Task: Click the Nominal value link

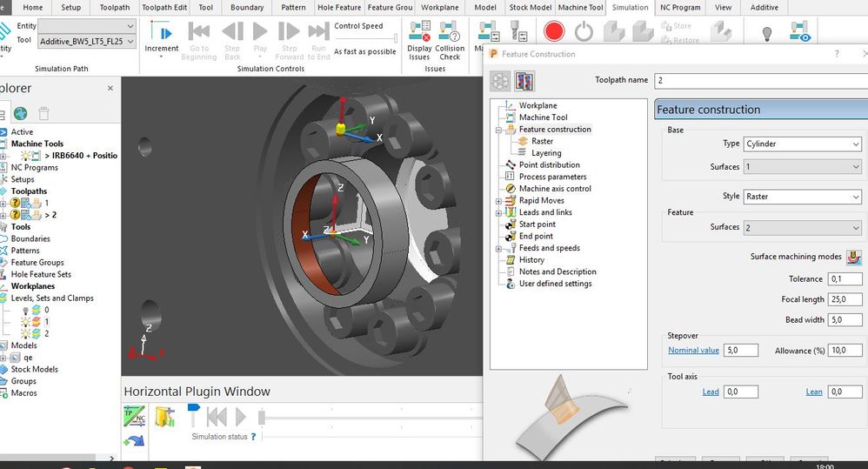Action: click(693, 351)
